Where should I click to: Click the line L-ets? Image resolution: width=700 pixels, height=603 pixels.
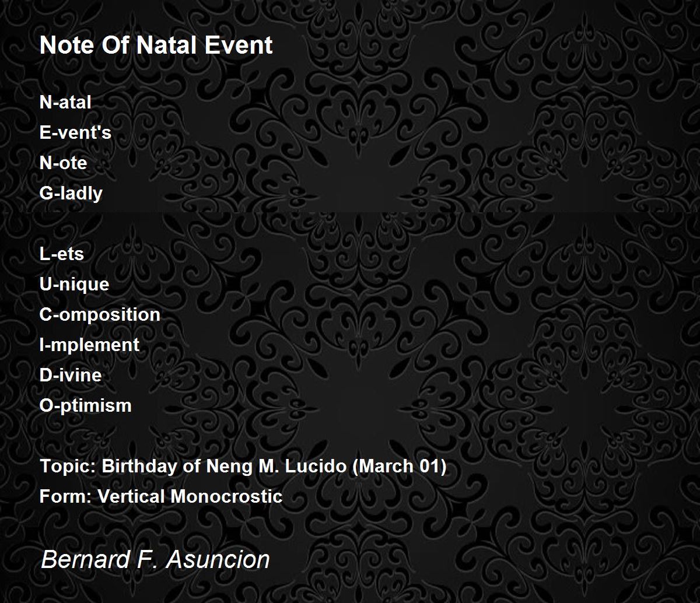[x=62, y=254]
